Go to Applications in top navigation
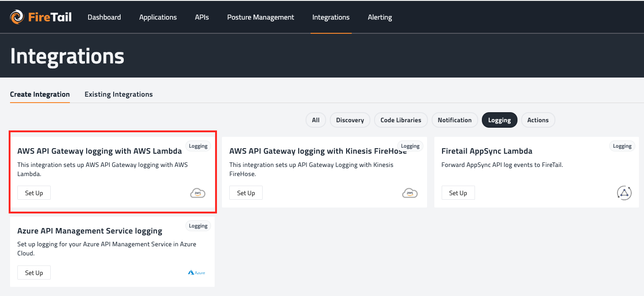644x296 pixels. pos(158,17)
